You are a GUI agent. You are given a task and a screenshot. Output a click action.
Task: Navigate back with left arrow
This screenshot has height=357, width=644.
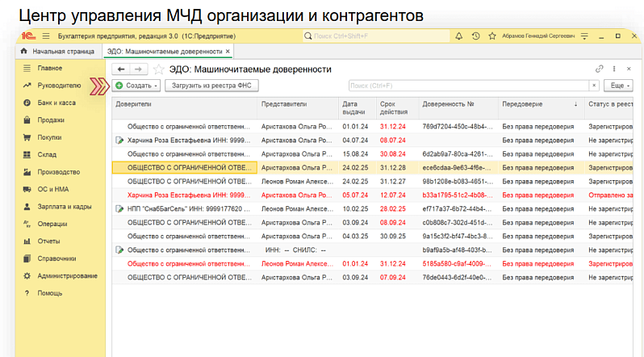click(121, 69)
